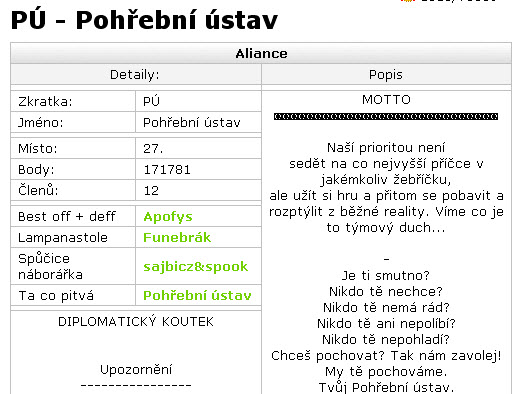Click the name value Pohřební ústav
The height and width of the screenshot is (394, 519).
pyautogui.click(x=192, y=123)
